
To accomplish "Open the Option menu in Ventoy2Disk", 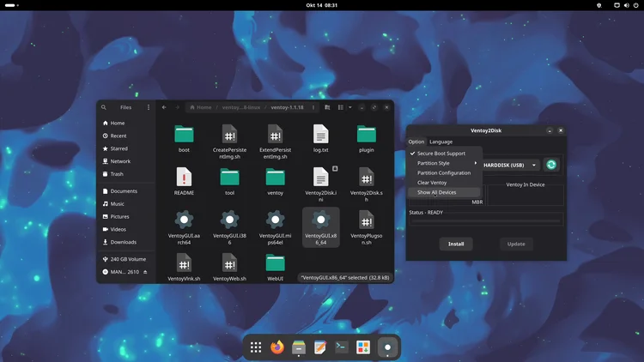I will click(416, 142).
